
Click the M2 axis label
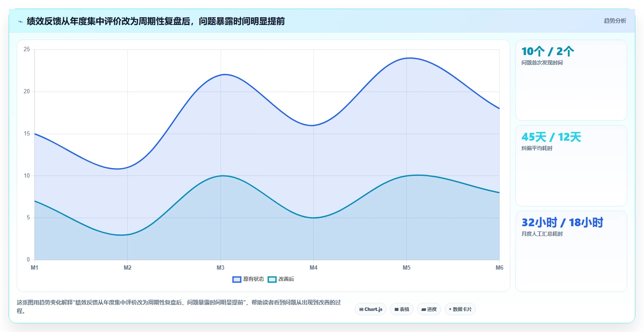[128, 268]
